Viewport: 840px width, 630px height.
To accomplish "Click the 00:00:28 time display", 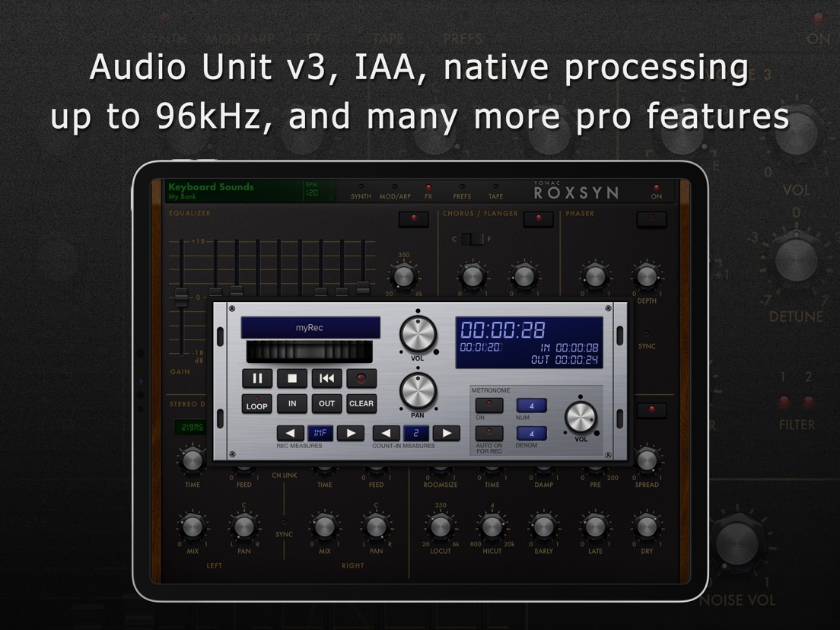I will [502, 329].
